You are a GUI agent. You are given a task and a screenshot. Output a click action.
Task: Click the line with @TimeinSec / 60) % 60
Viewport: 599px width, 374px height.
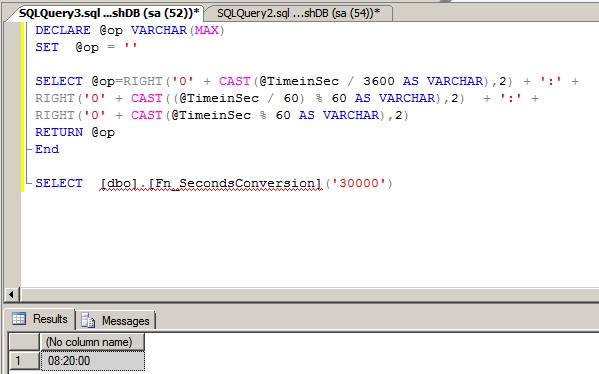pyautogui.click(x=287, y=99)
